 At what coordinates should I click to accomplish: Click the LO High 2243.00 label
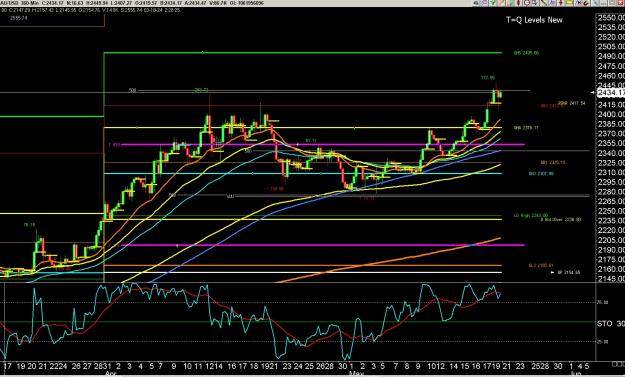[531, 216]
